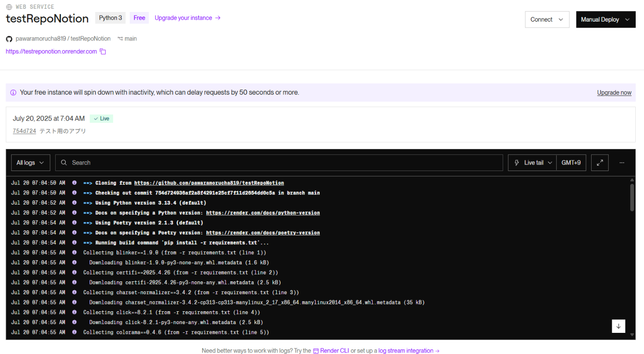The image size is (644, 354).
Task: Click info icon on 'Checking out commit' line
Action: pos(75,193)
